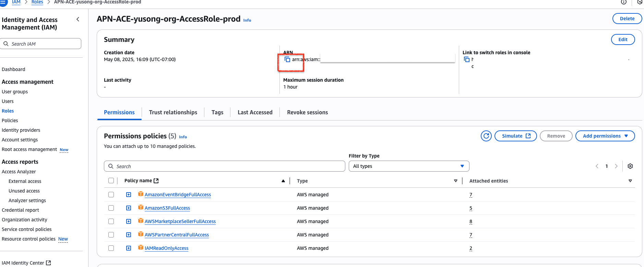Go to next page of policies

[x=616, y=166]
